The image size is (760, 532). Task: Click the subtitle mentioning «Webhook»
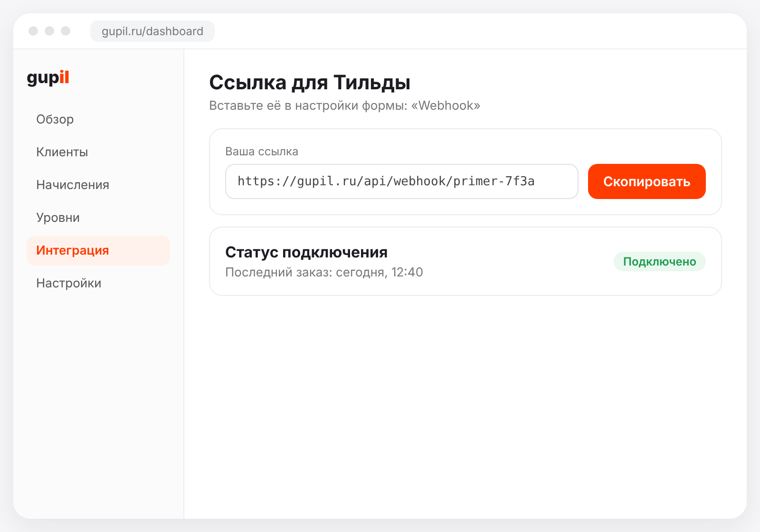[345, 105]
